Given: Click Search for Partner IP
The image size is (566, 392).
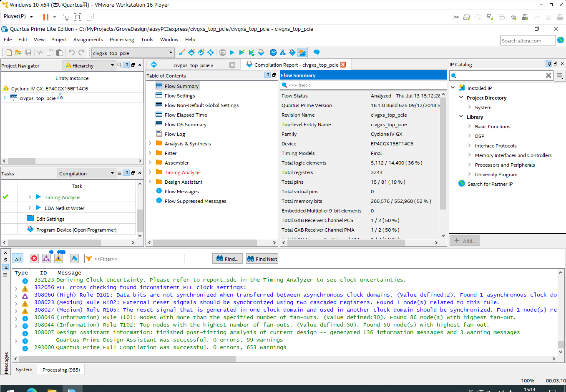Looking at the screenshot, I should 490,184.
